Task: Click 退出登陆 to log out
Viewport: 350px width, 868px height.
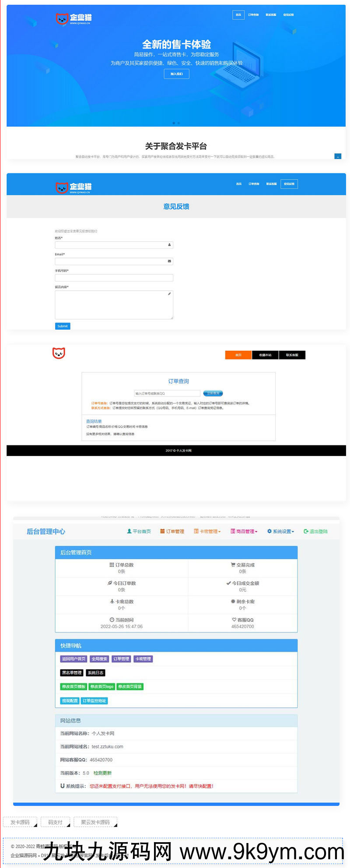Action: 315,531
